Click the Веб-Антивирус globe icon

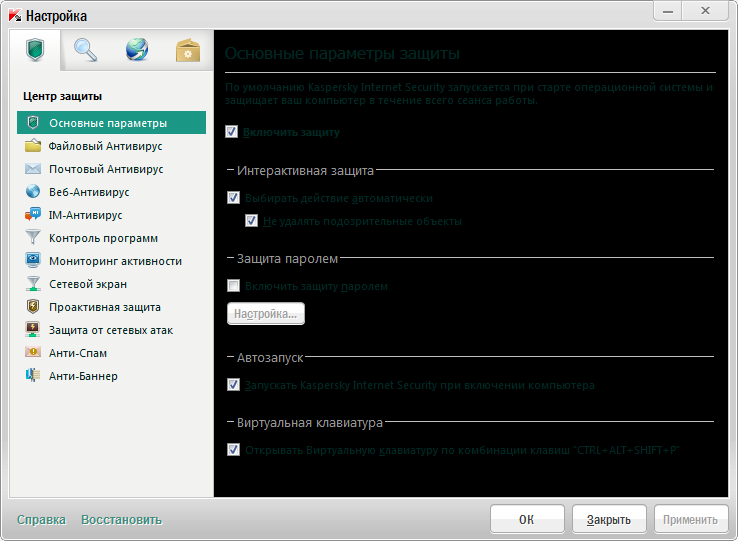[x=32, y=192]
